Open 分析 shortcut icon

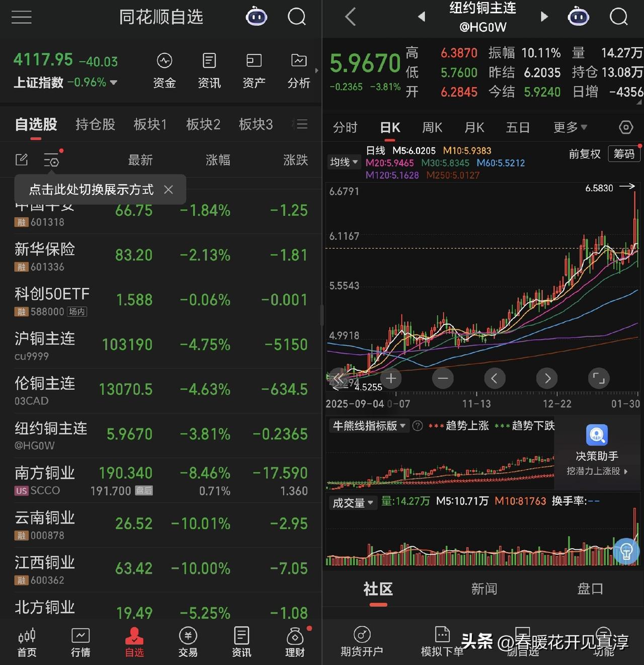[x=299, y=70]
